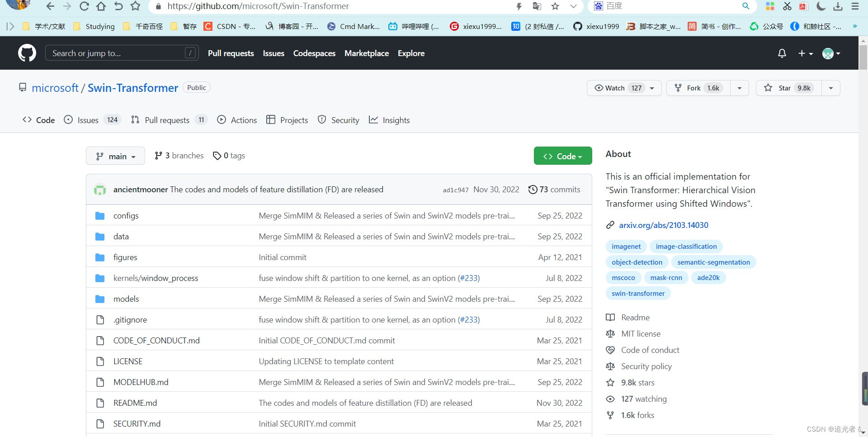Image resolution: width=868 pixels, height=437 pixels.
Task: Click the link icon beside arxiv URL
Action: [610, 225]
